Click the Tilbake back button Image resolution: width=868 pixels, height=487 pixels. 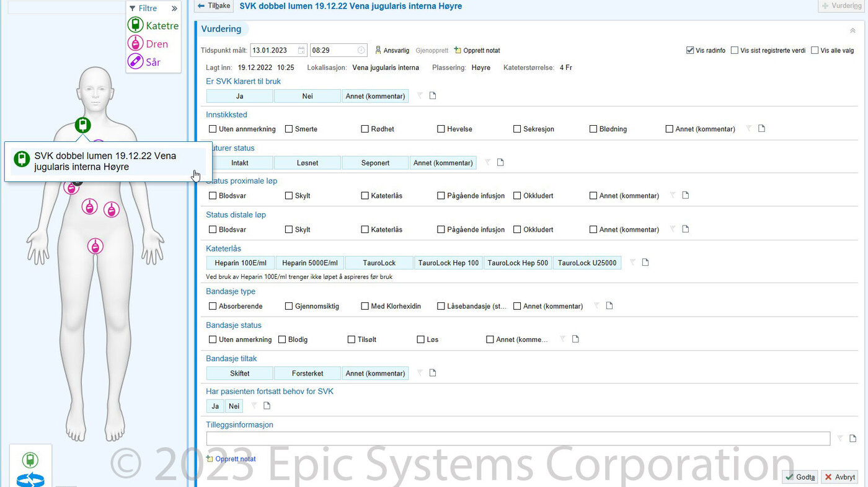coord(214,6)
